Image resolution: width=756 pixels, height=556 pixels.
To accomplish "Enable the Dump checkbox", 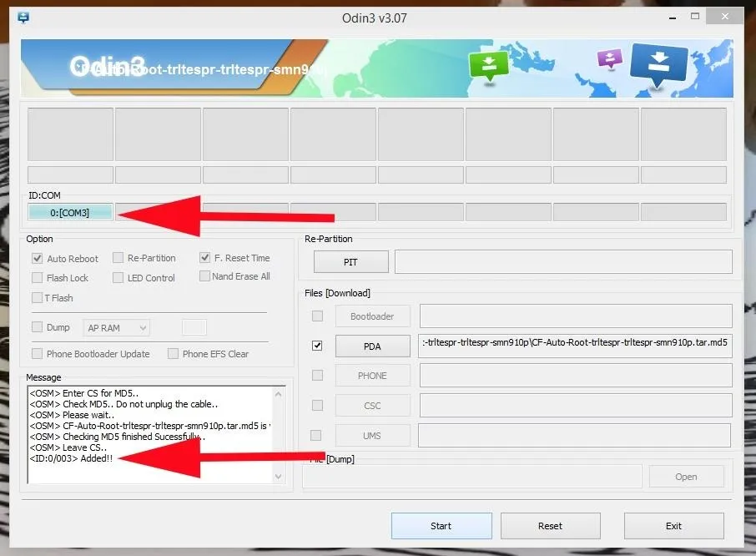I will point(37,327).
